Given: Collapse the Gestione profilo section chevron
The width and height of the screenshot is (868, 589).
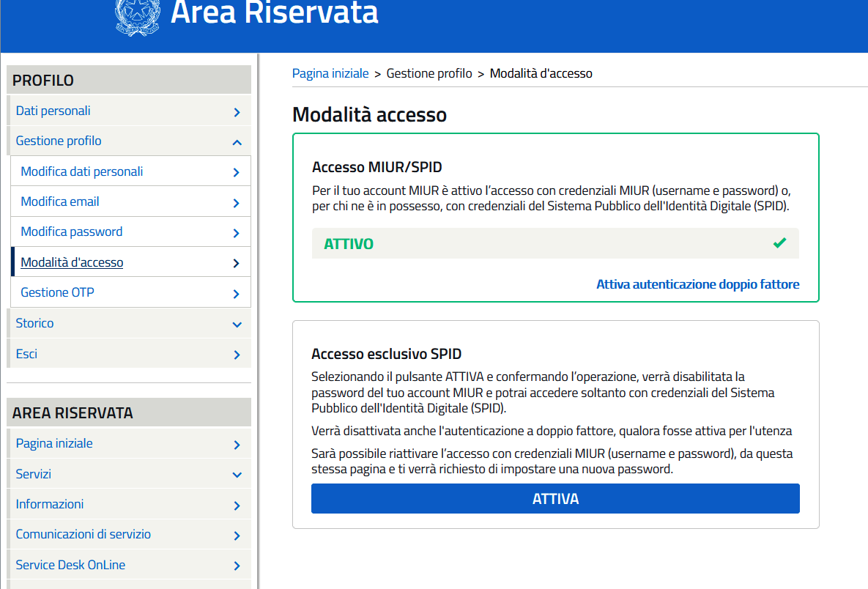Looking at the screenshot, I should [x=237, y=142].
